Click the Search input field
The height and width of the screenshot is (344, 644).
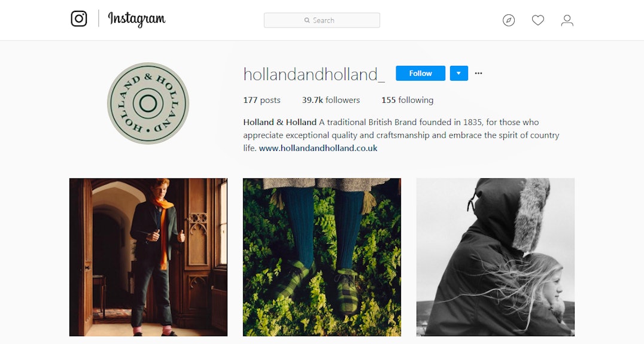[x=322, y=20]
